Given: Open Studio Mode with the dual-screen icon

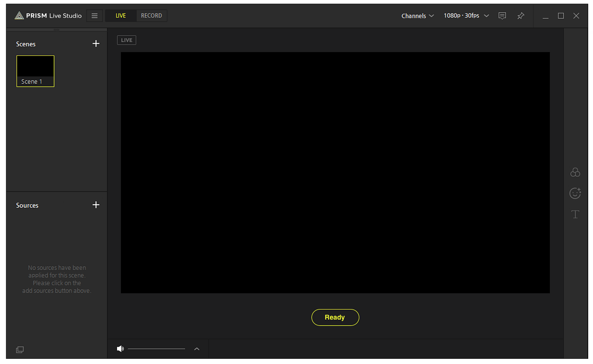Looking at the screenshot, I should 20,349.
